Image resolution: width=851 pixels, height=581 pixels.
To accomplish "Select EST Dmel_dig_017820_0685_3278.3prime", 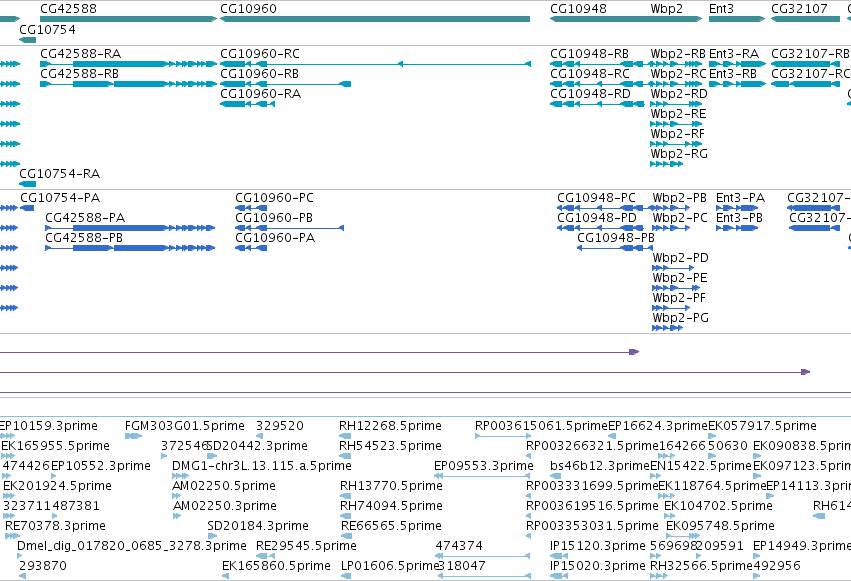I will click(x=132, y=546).
